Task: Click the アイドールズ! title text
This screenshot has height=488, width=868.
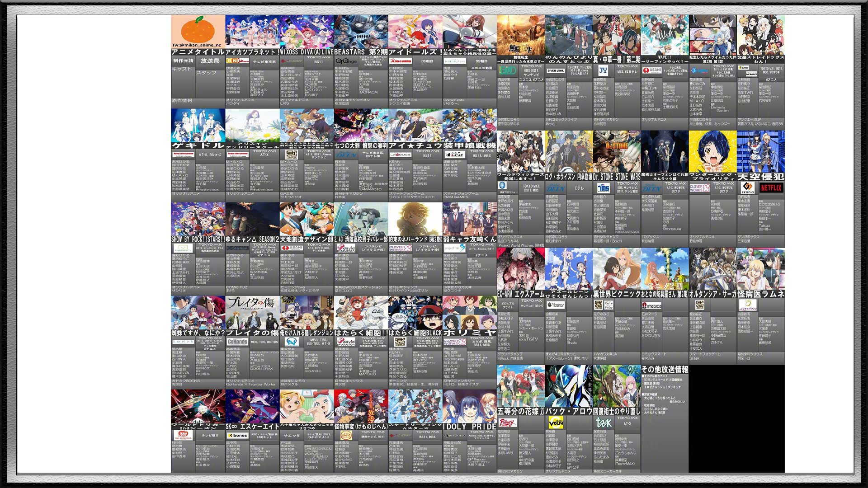Action: pos(415,52)
